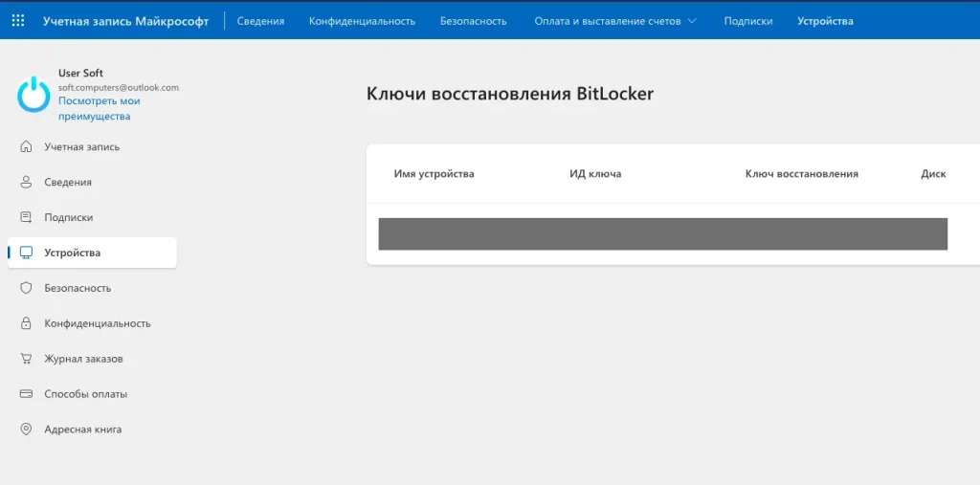Screen dimensions: 980x485
Task: Click the cart icon beside Журнал заказов
Action: point(26,359)
